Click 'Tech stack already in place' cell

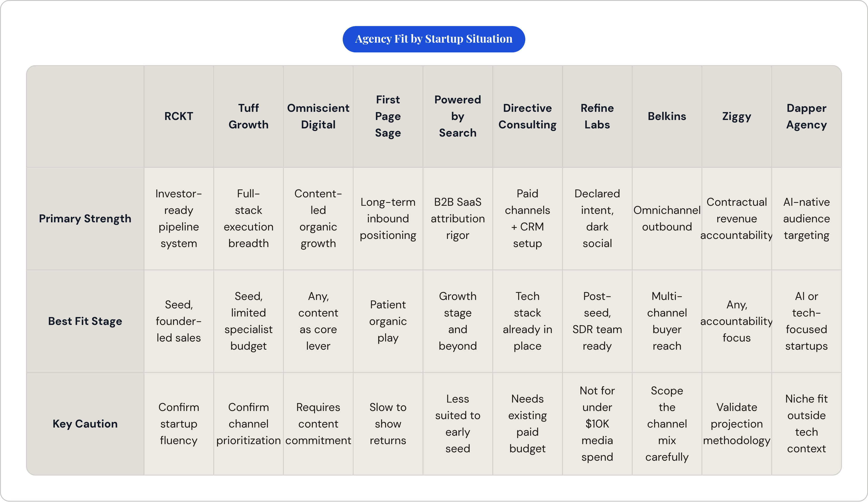tap(527, 321)
